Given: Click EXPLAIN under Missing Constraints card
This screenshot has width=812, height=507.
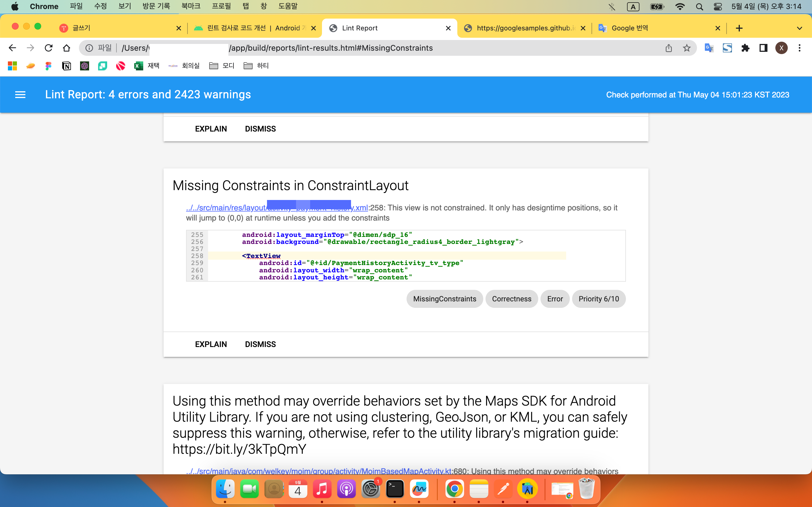Looking at the screenshot, I should pos(211,344).
